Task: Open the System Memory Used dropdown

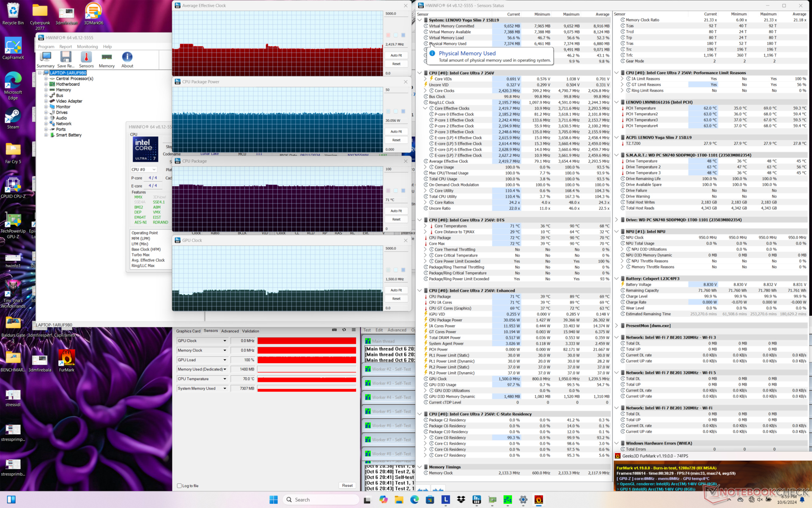Action: pos(225,388)
